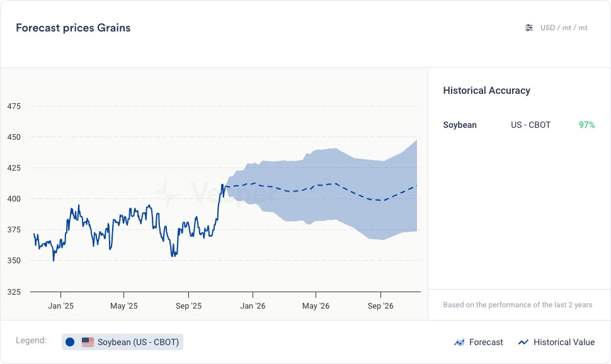This screenshot has height=364, width=611.
Task: Select the Soybean row in Historical Accuracy
Action: 460,125
